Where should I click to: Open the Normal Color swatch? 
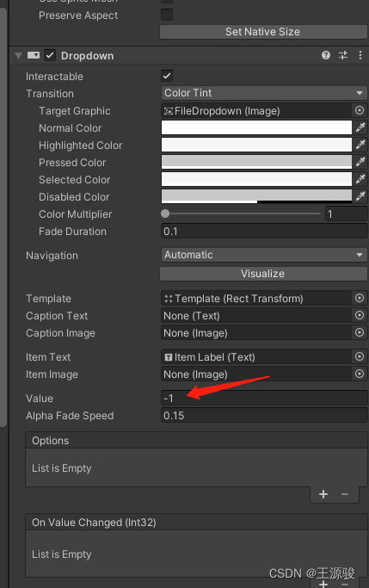tap(256, 127)
